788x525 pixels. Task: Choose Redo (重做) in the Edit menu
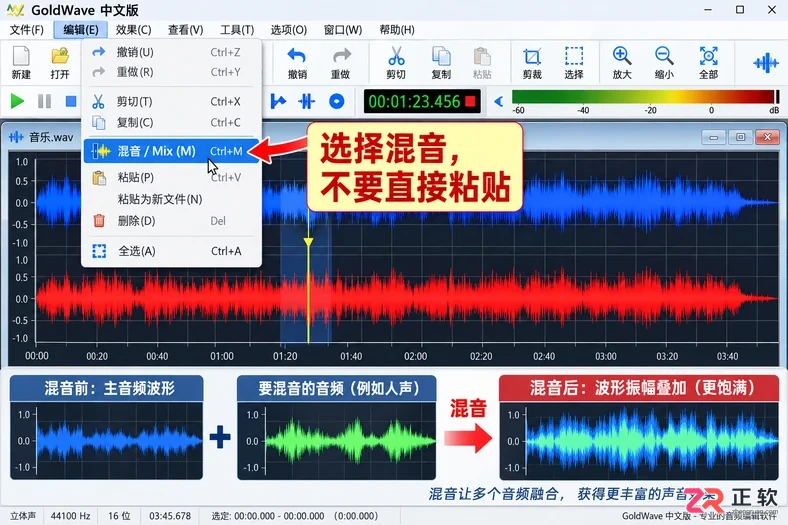coord(171,72)
